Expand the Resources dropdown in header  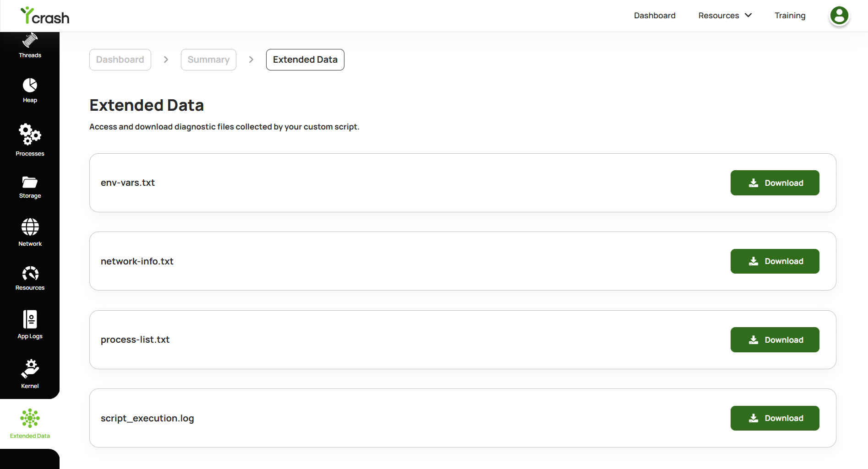coord(725,16)
